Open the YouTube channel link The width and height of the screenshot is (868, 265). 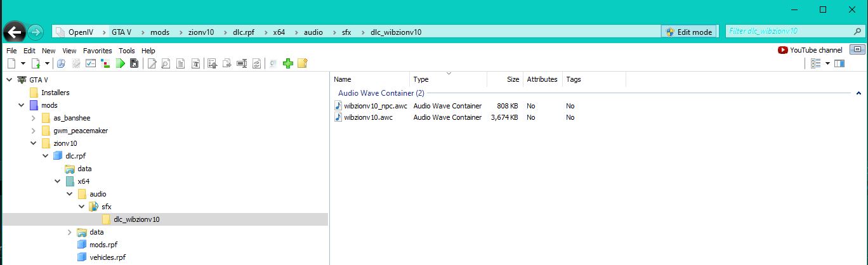(810, 50)
